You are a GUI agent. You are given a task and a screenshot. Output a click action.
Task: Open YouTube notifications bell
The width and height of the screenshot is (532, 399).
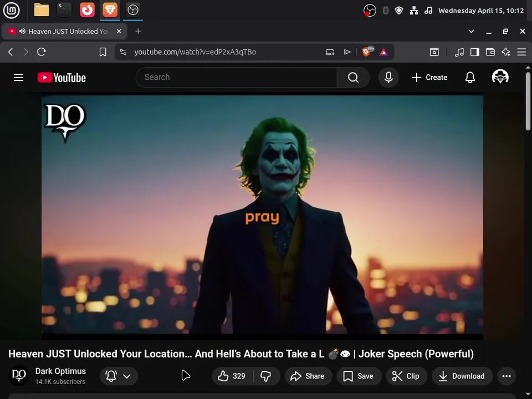[470, 78]
